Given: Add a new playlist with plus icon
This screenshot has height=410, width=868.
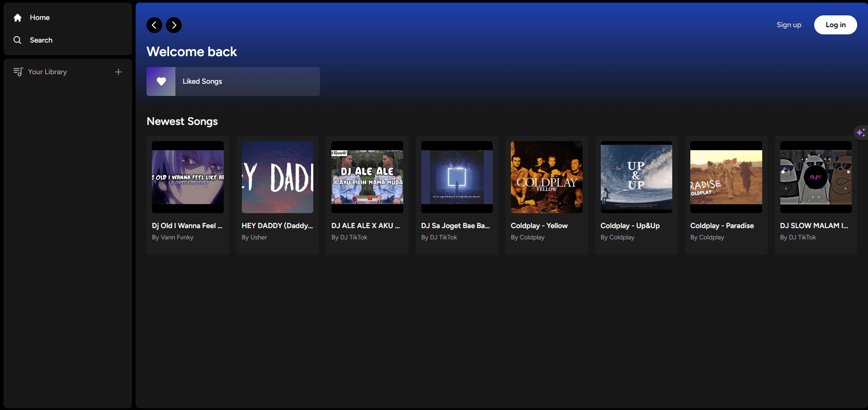Looking at the screenshot, I should [118, 72].
